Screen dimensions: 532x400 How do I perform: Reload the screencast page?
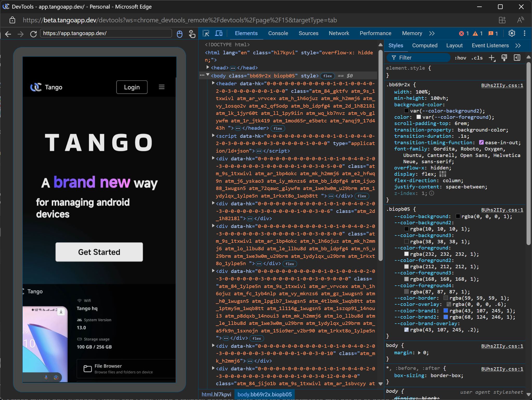pos(33,34)
